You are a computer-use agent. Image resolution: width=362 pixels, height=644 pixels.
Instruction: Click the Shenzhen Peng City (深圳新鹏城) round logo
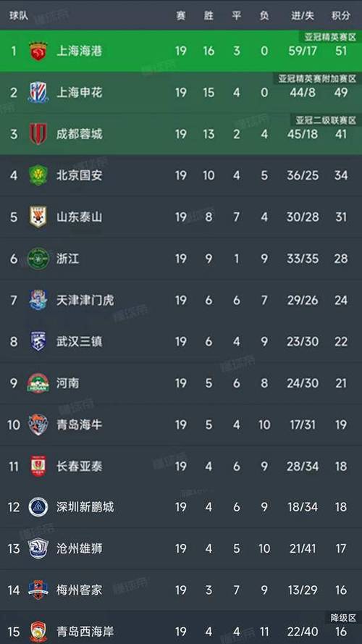[x=38, y=507]
